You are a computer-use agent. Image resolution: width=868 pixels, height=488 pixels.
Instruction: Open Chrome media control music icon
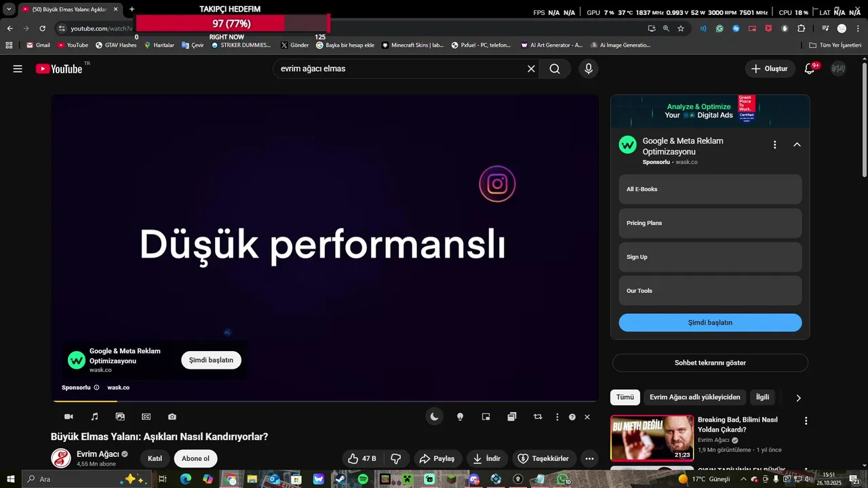coord(825,28)
